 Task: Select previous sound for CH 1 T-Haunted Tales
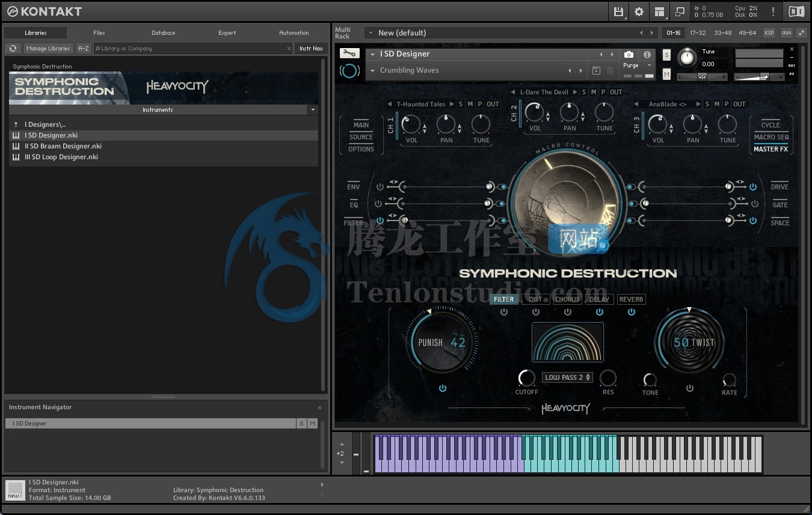click(389, 104)
